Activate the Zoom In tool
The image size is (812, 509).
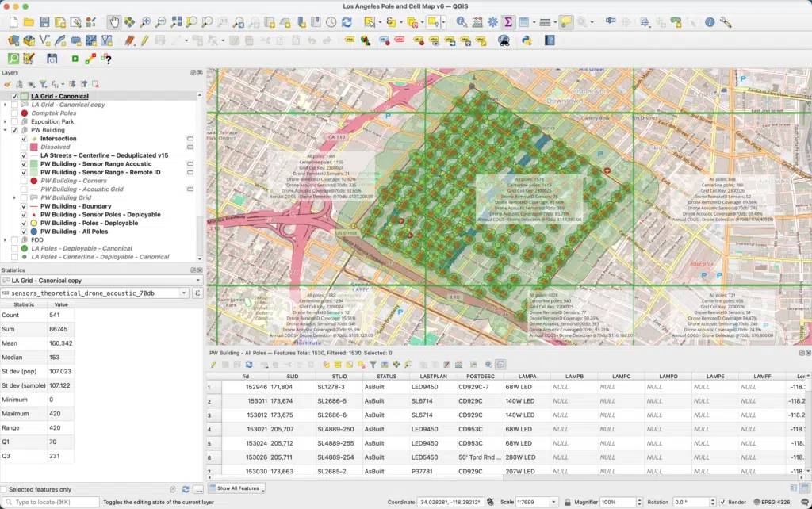click(x=144, y=24)
